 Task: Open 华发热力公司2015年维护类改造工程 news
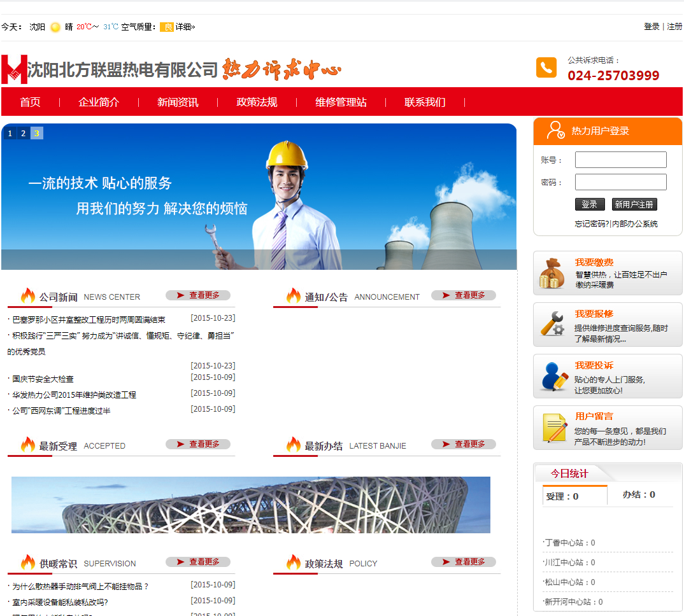[74, 395]
